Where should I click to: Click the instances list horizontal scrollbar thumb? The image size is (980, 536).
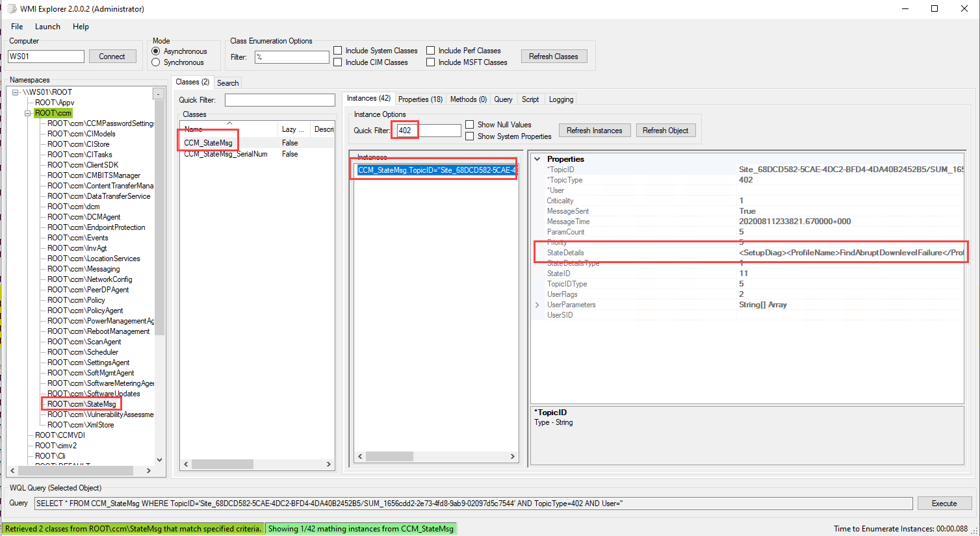pyautogui.click(x=389, y=456)
